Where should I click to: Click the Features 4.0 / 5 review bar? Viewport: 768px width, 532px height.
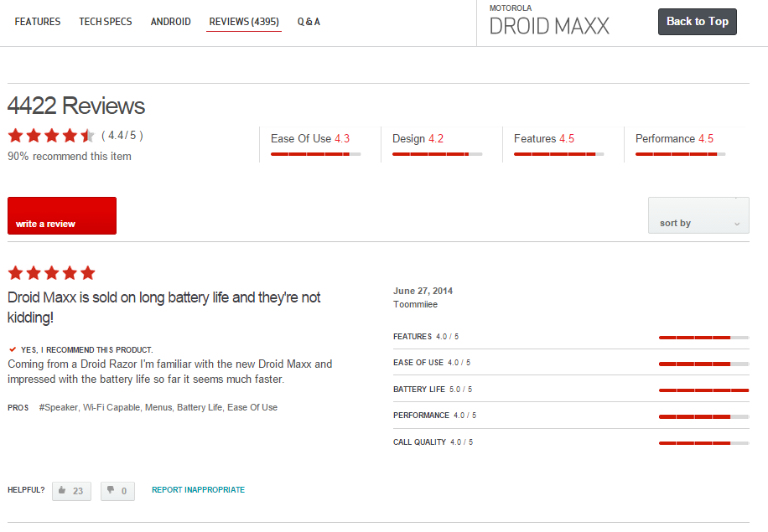[703, 337]
